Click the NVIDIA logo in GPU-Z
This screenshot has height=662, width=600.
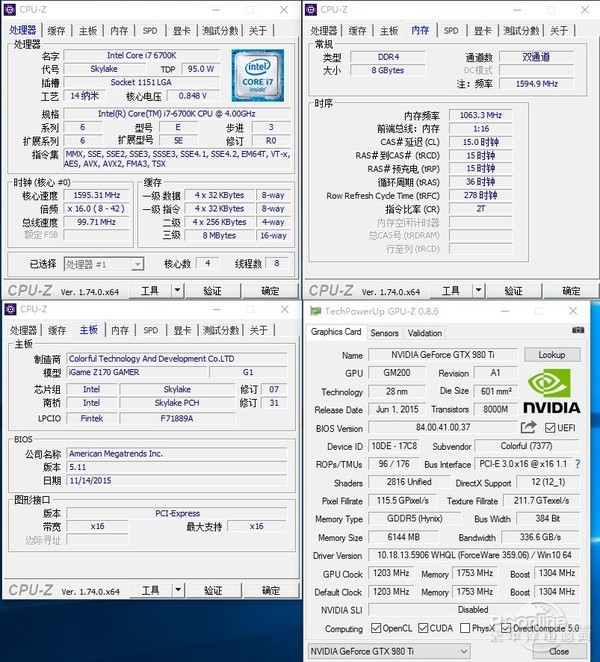tap(551, 391)
